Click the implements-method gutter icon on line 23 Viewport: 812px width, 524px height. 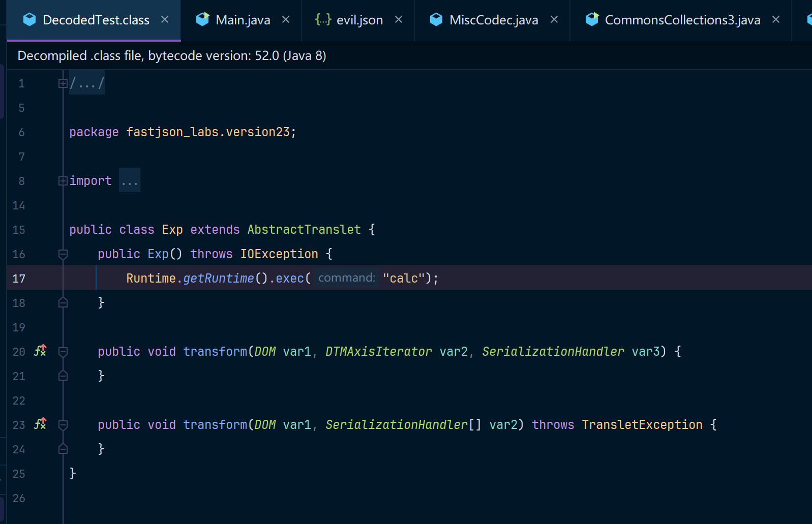(40, 423)
